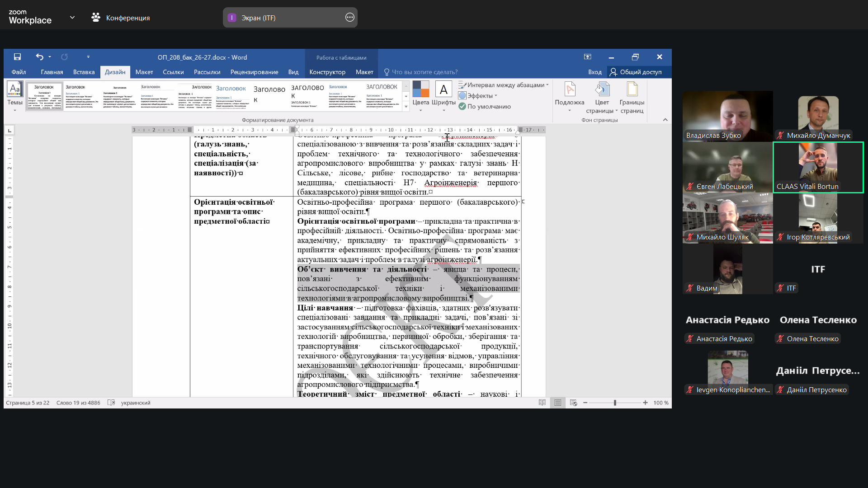Screen dimensions: 868x488
Task: Click the Общий доступ share button
Action: 635,72
